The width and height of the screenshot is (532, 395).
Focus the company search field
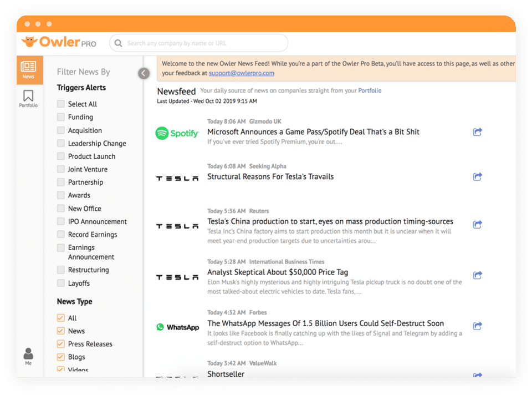point(199,43)
